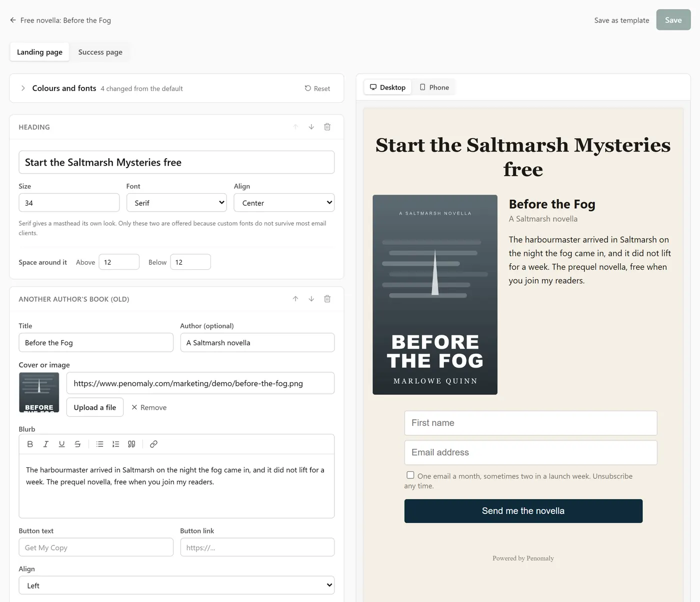Apply italic in the Blurb toolbar
Image resolution: width=700 pixels, height=602 pixels.
pyautogui.click(x=46, y=444)
